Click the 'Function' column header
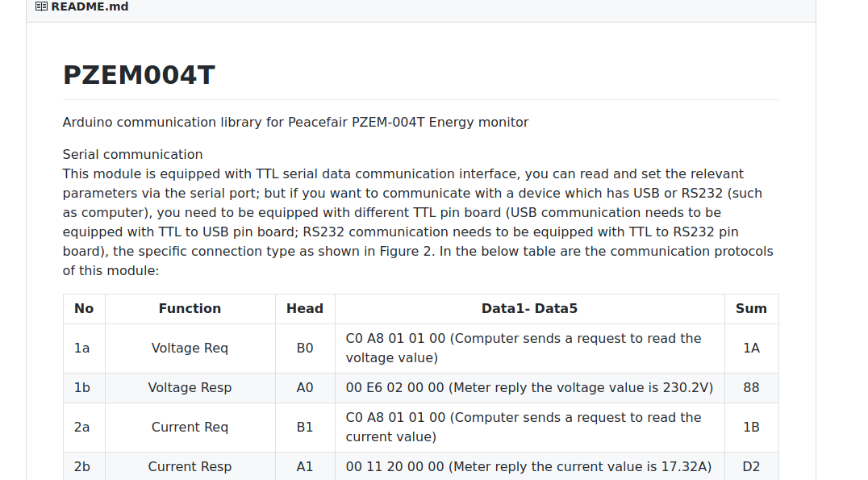Screen dimensions: 868x480 [190, 309]
